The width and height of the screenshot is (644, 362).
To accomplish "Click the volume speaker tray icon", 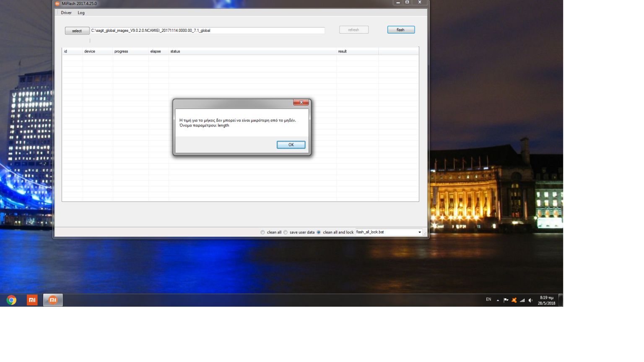I will 530,300.
